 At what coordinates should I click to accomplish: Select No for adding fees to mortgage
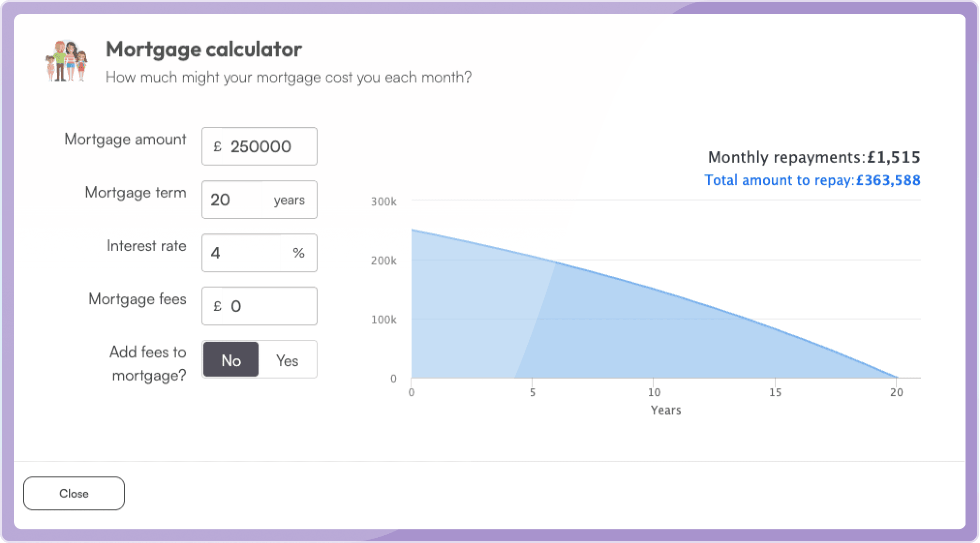point(231,360)
